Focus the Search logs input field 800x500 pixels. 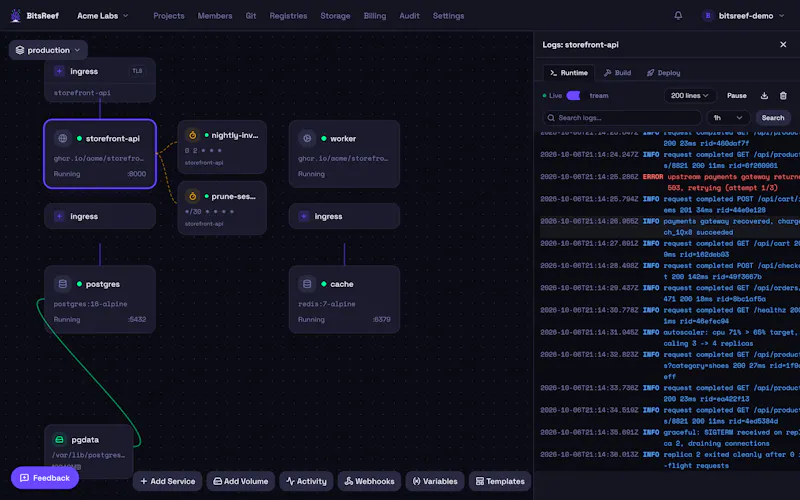click(621, 118)
